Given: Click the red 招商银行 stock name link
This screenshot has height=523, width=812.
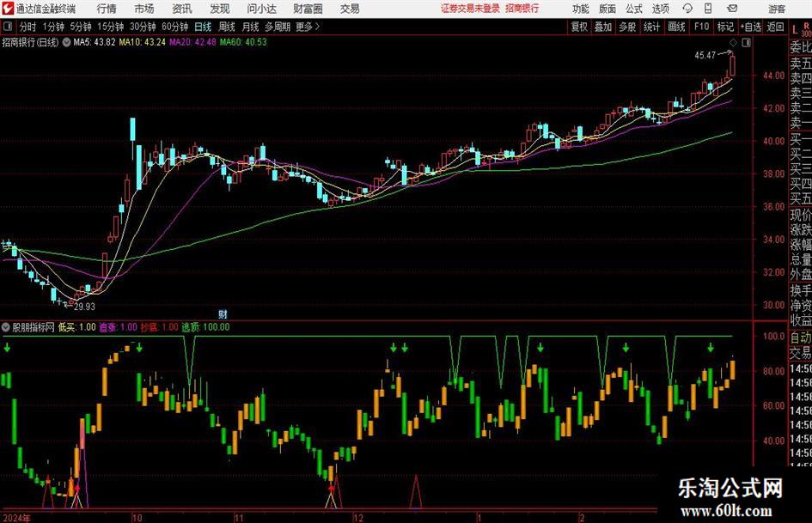Looking at the screenshot, I should tap(522, 9).
